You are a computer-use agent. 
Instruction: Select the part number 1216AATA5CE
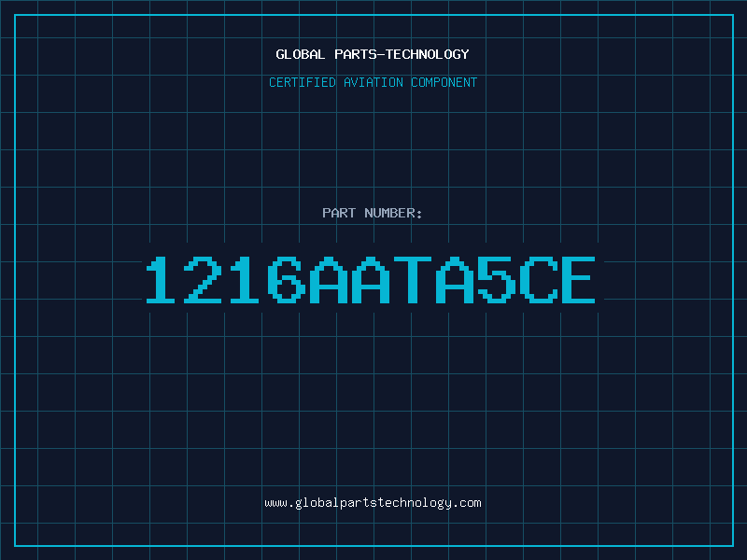[371, 279]
